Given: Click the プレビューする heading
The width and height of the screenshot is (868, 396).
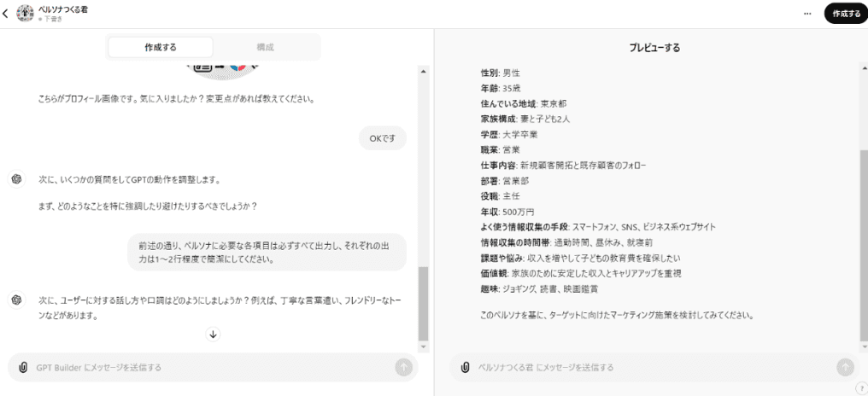Looking at the screenshot, I should 654,48.
